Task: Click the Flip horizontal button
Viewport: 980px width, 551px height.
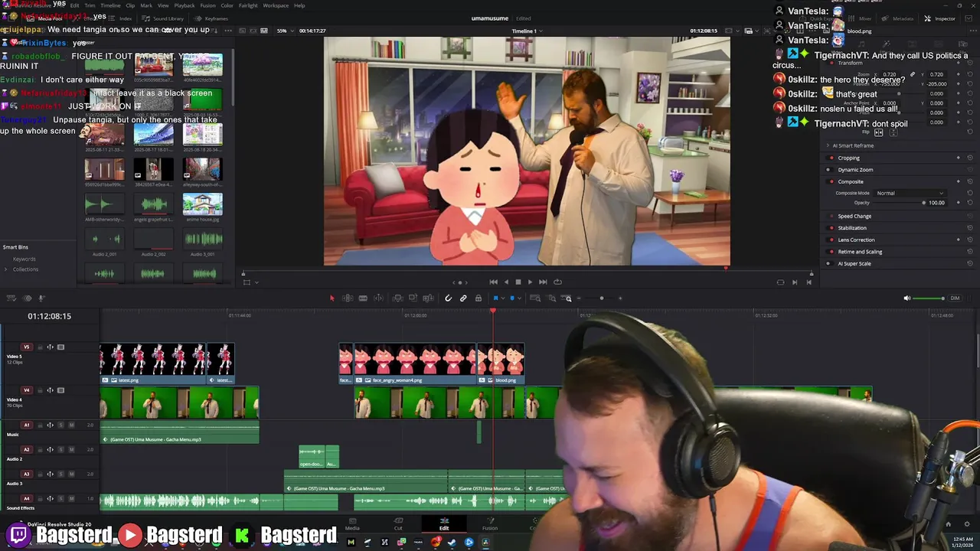Action: [x=878, y=132]
